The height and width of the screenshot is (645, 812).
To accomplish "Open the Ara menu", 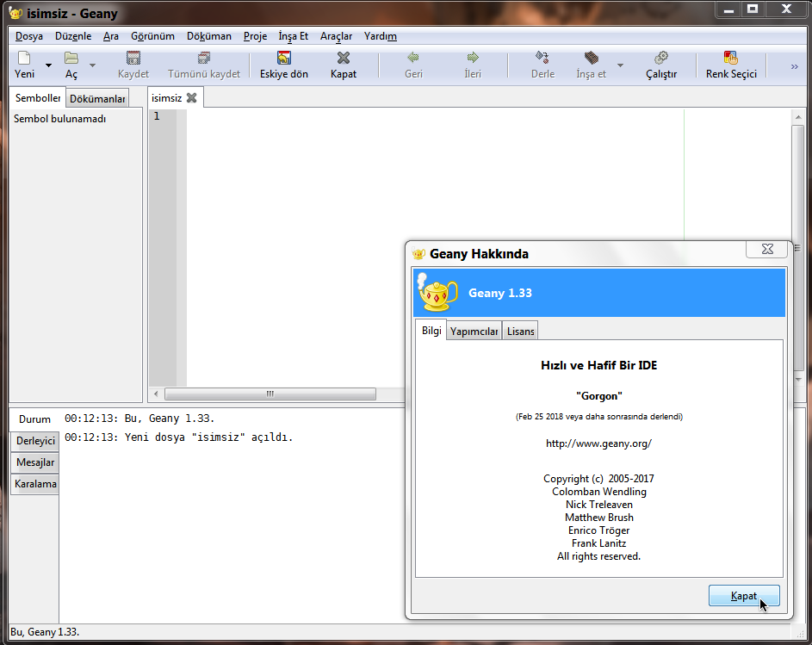I will pos(111,36).
